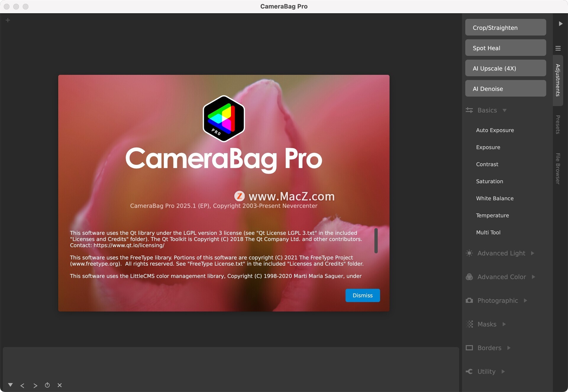
Task: Click the plus icon to add a photo
Action: pos(8,20)
